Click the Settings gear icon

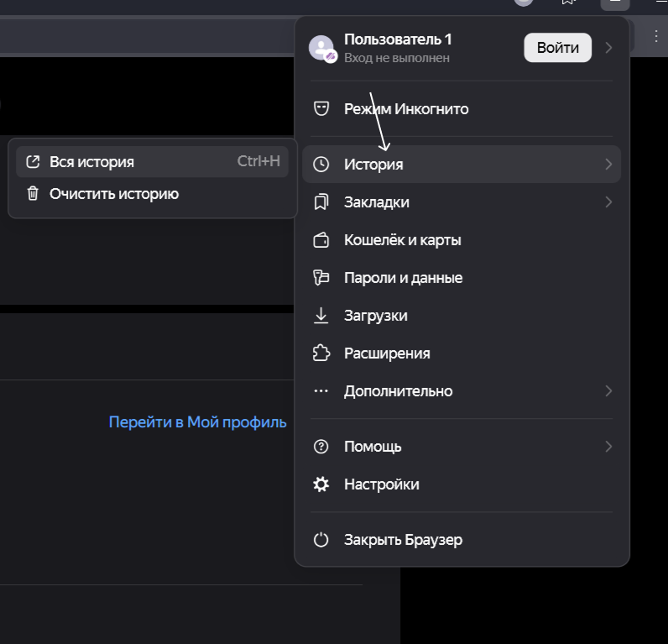tap(321, 484)
